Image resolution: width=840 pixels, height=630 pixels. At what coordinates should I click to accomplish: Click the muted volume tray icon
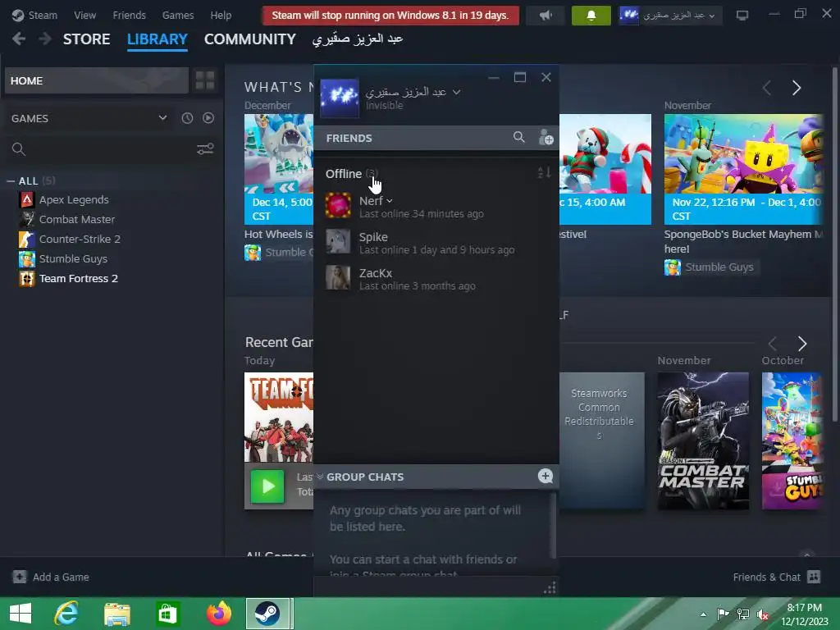point(763,614)
